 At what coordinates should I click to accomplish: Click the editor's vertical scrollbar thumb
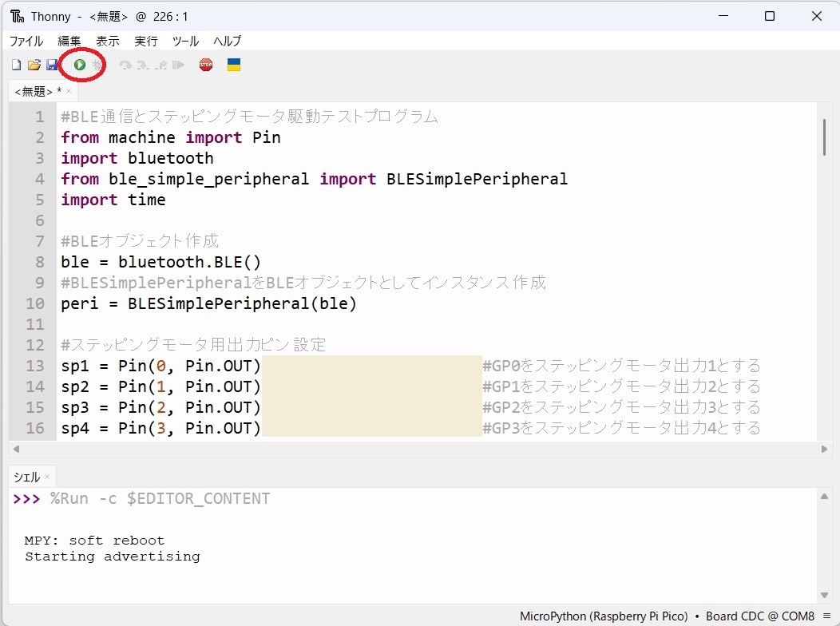825,137
